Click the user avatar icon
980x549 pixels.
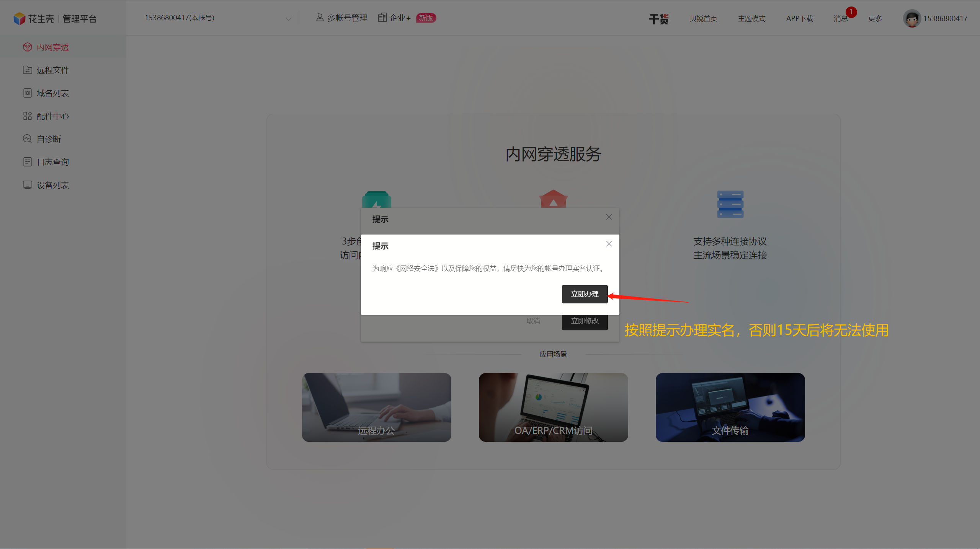tap(912, 18)
